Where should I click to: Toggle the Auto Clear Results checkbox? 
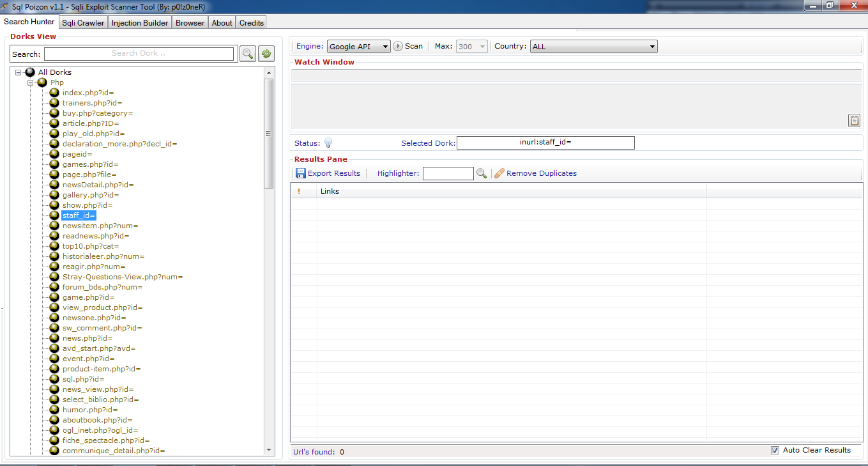[775, 450]
